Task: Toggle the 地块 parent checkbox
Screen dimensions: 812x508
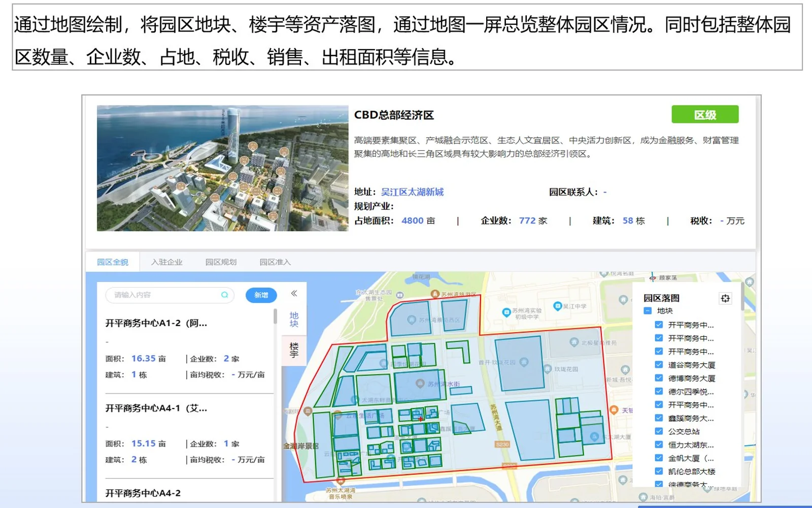Action: 648,311
